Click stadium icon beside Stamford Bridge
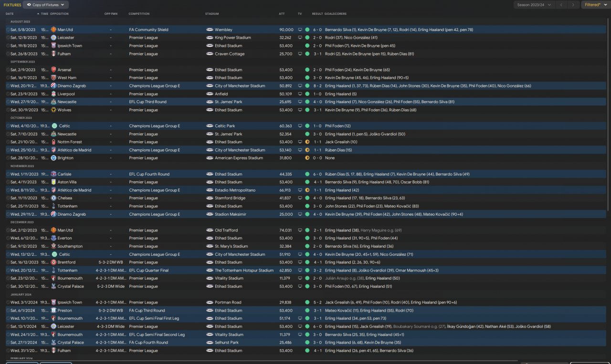The image size is (611, 364). tap(209, 198)
